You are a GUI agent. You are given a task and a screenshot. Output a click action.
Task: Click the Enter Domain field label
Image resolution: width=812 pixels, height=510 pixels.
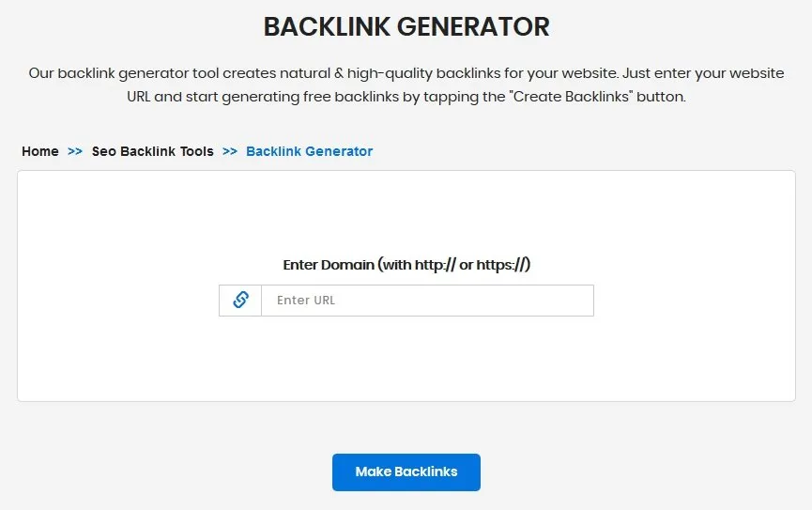click(x=406, y=264)
